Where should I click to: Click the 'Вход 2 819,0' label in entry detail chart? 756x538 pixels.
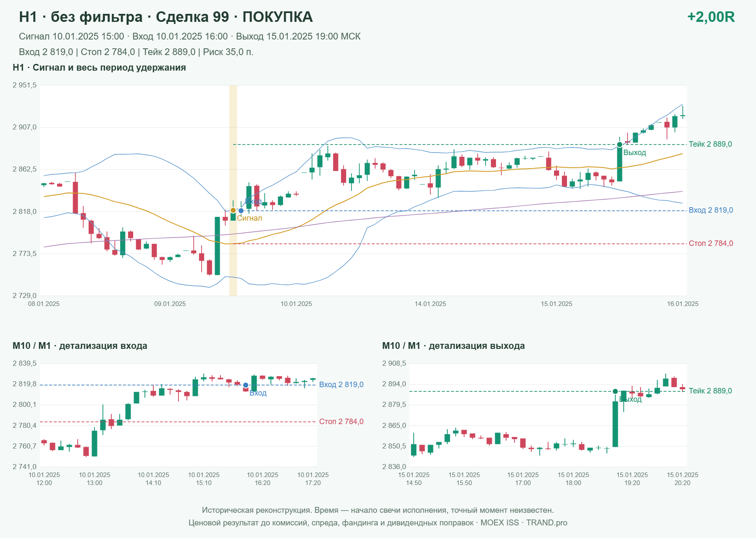tap(341, 385)
